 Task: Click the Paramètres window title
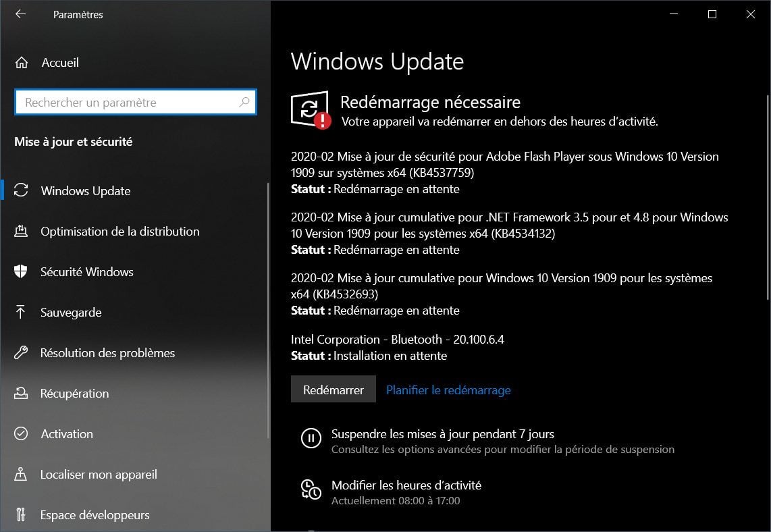click(78, 15)
